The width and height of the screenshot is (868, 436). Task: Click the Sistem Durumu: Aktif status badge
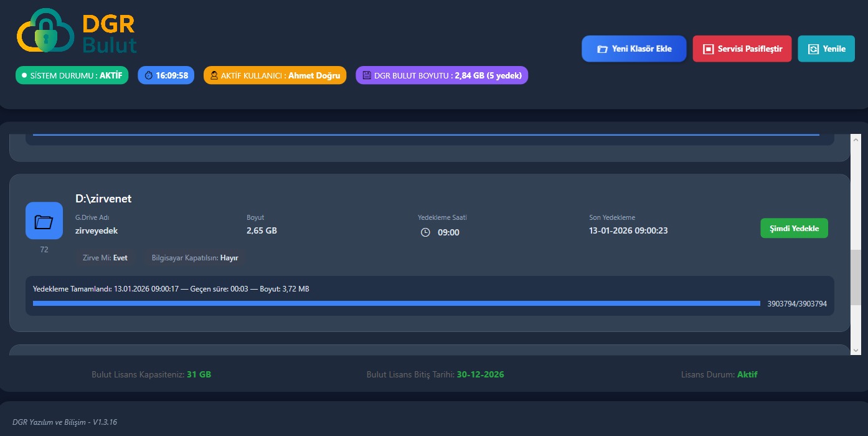(x=72, y=75)
